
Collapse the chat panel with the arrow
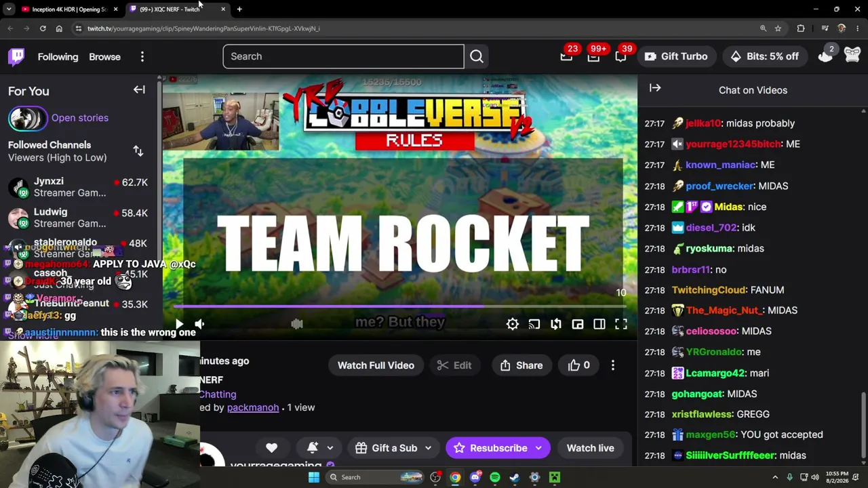click(655, 88)
